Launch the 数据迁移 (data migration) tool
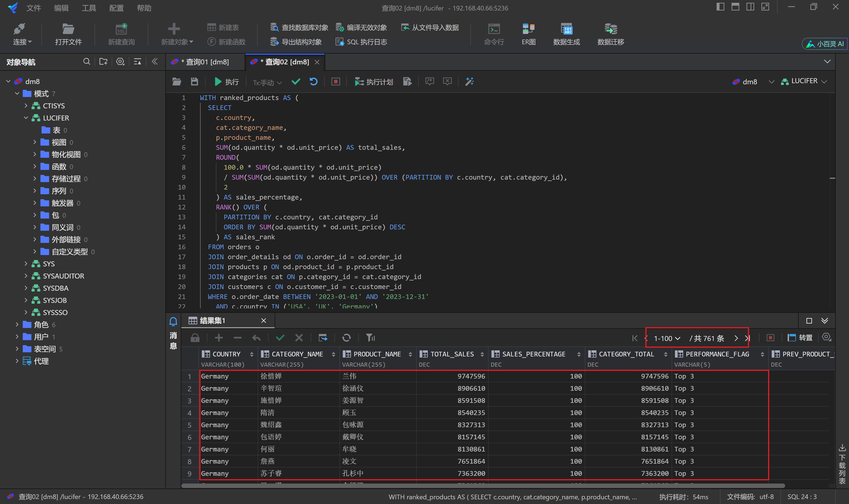This screenshot has width=849, height=504. [610, 34]
